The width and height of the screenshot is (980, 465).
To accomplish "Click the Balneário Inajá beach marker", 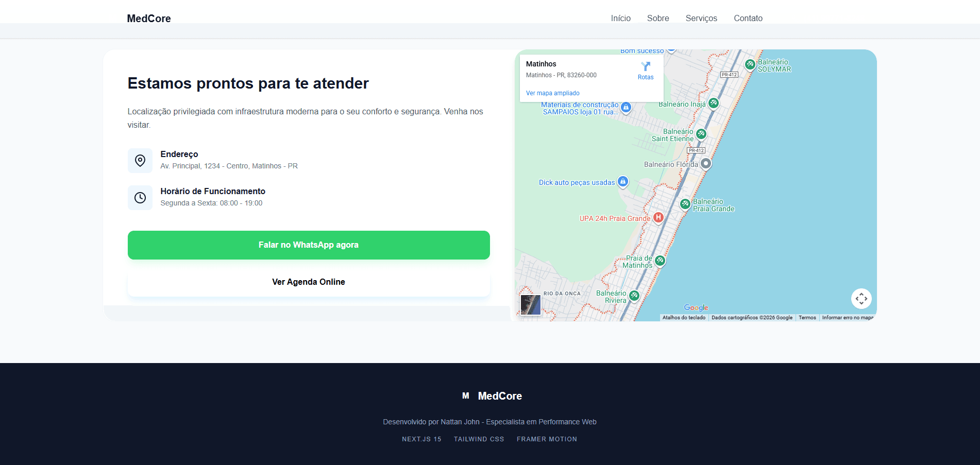I will pyautogui.click(x=714, y=103).
